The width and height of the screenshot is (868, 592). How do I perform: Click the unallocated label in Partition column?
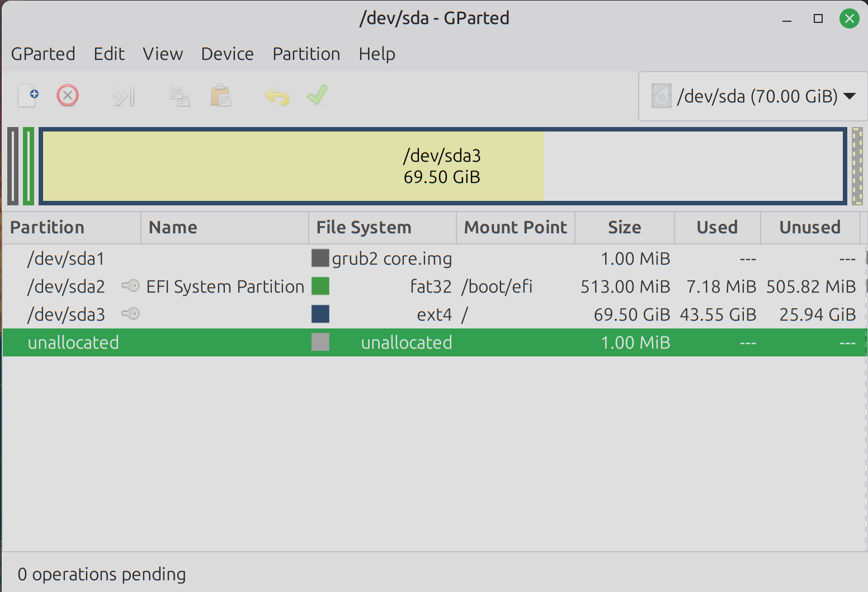click(x=73, y=342)
